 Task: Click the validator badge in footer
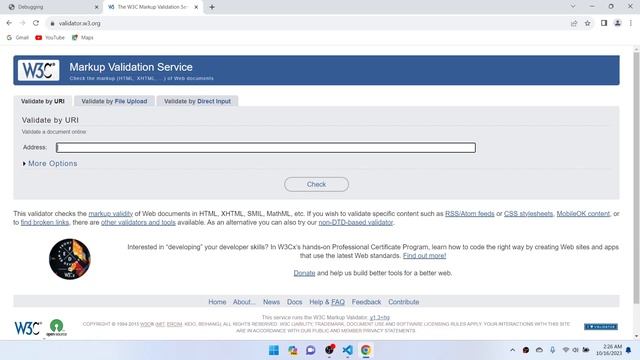[x=601, y=327]
